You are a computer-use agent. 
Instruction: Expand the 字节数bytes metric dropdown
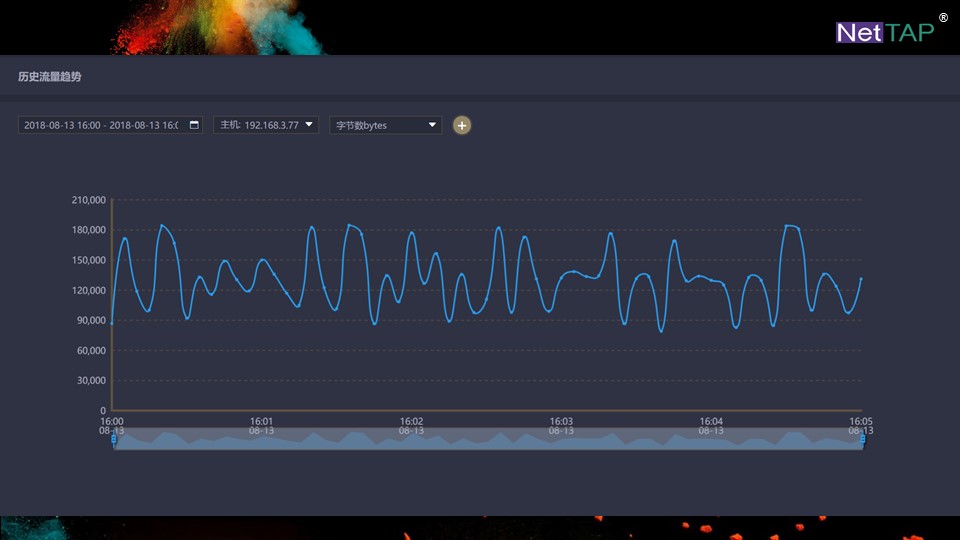tap(386, 125)
